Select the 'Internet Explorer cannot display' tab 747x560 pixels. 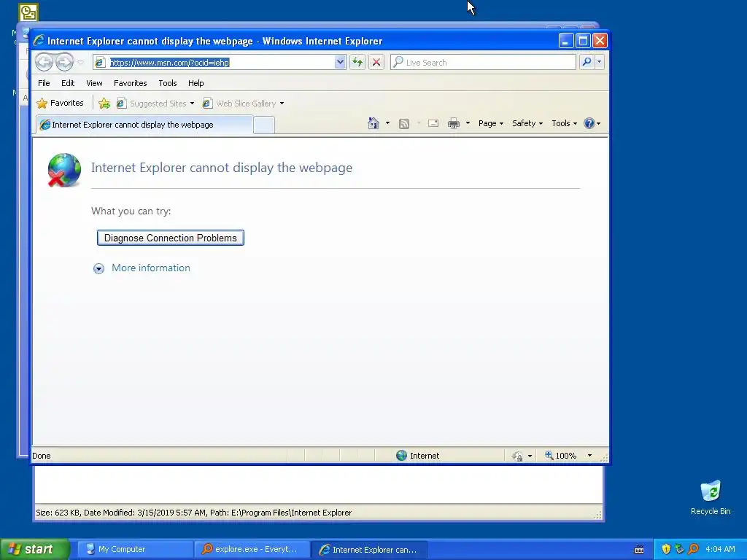(144, 125)
